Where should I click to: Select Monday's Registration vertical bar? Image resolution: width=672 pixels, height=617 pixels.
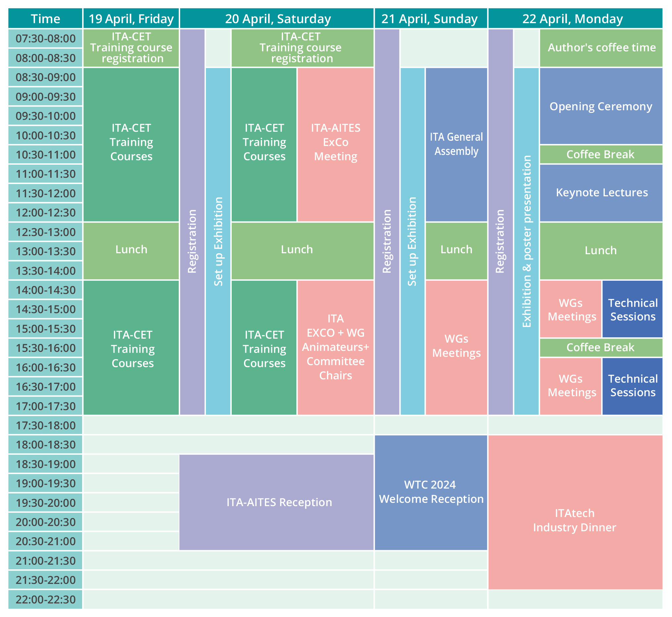coord(501,222)
